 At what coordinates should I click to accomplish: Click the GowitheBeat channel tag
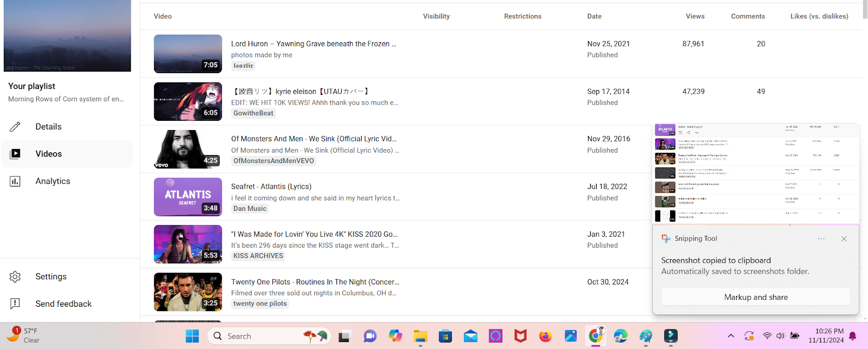(x=253, y=113)
